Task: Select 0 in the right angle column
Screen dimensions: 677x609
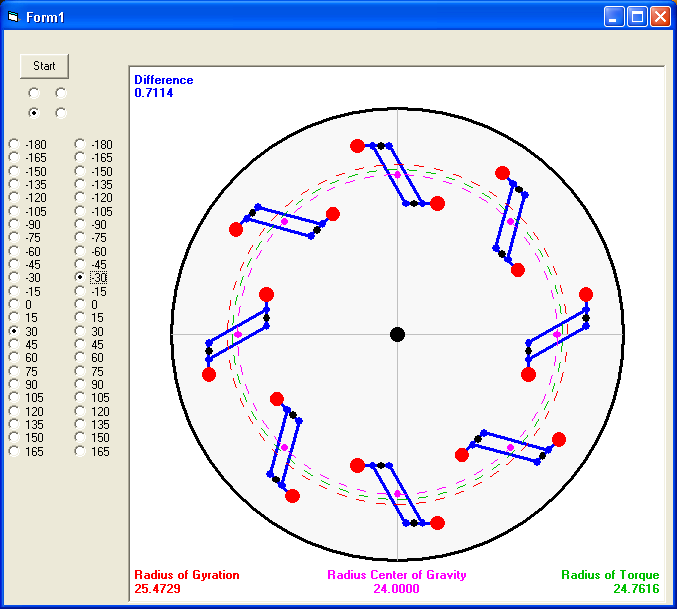Action: pos(86,305)
